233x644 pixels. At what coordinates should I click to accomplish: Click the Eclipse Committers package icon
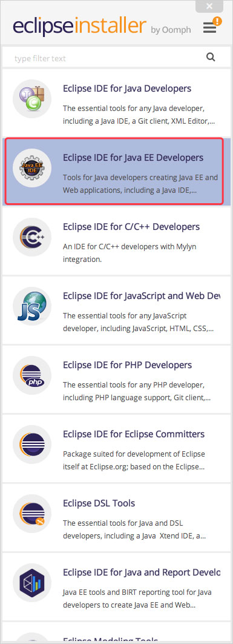coord(32,444)
